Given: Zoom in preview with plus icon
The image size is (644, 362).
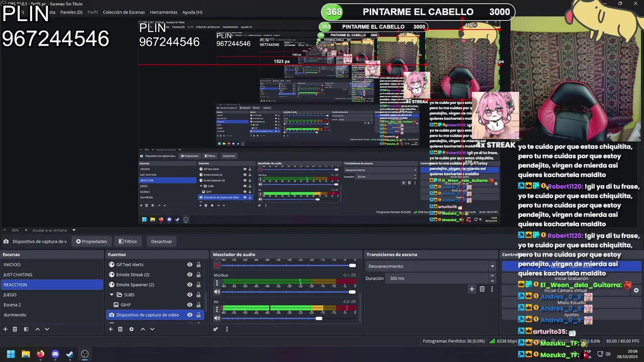Looking at the screenshot, I should (x=26, y=230).
